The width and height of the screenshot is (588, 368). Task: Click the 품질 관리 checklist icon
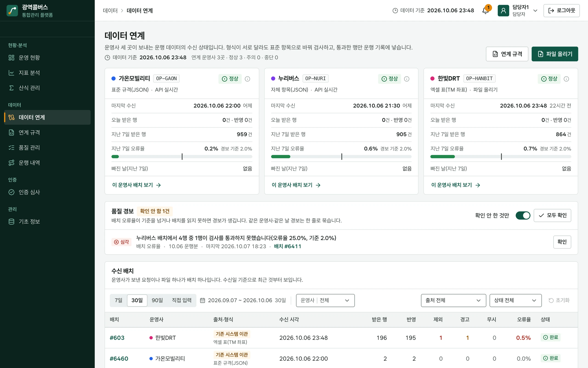tap(11, 147)
